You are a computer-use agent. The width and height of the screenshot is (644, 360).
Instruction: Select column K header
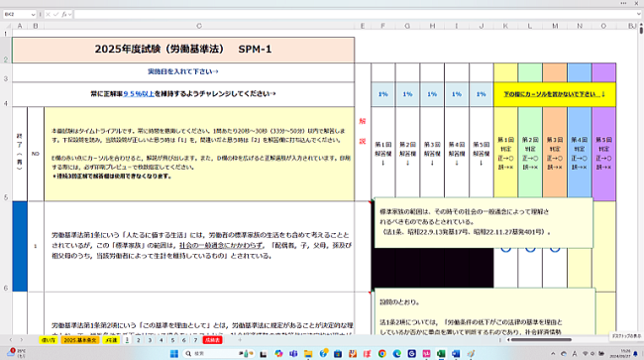pyautogui.click(x=505, y=26)
